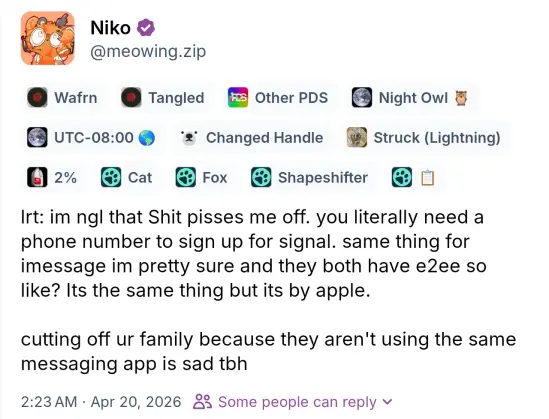This screenshot has height=419, width=549.
Task: Click the clipboard emoji paw label
Action: (414, 177)
